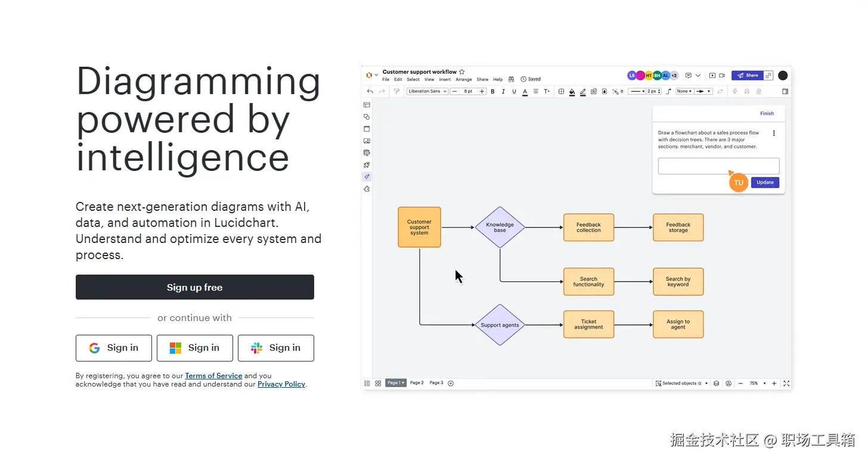Switch to the Page 2 tab
868x461 pixels.
click(417, 383)
